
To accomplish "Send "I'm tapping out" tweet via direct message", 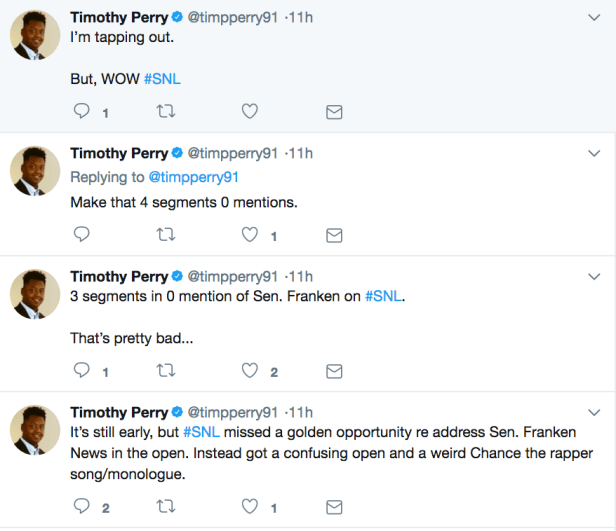I will (x=335, y=112).
